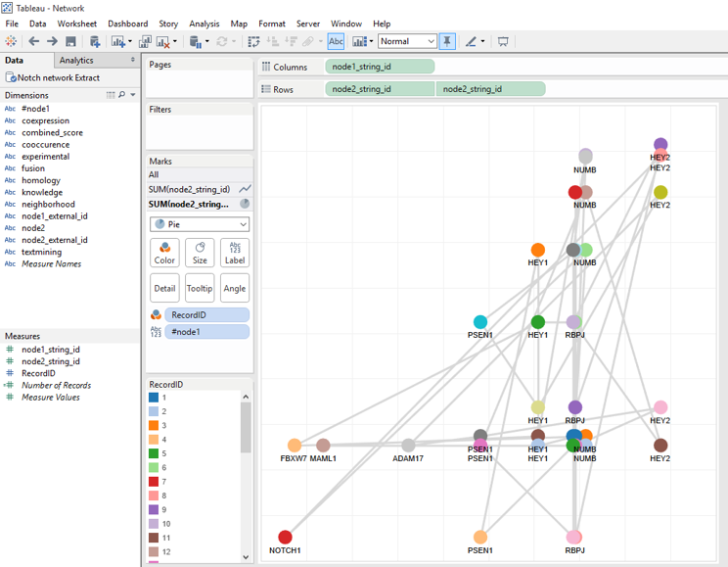Screen dimensions: 728x567
Task: Click the orange legend swatch for 3
Action: pyautogui.click(x=154, y=425)
